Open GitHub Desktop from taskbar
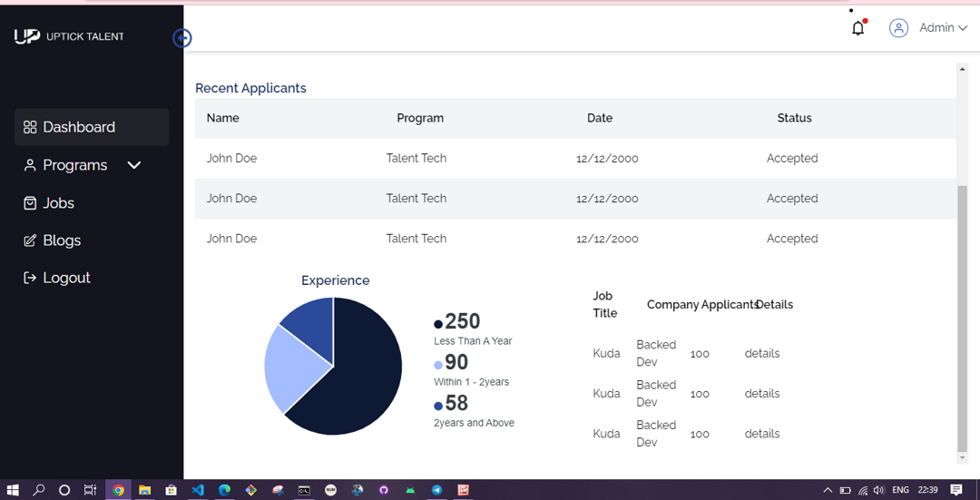The image size is (980, 500). pos(384,490)
